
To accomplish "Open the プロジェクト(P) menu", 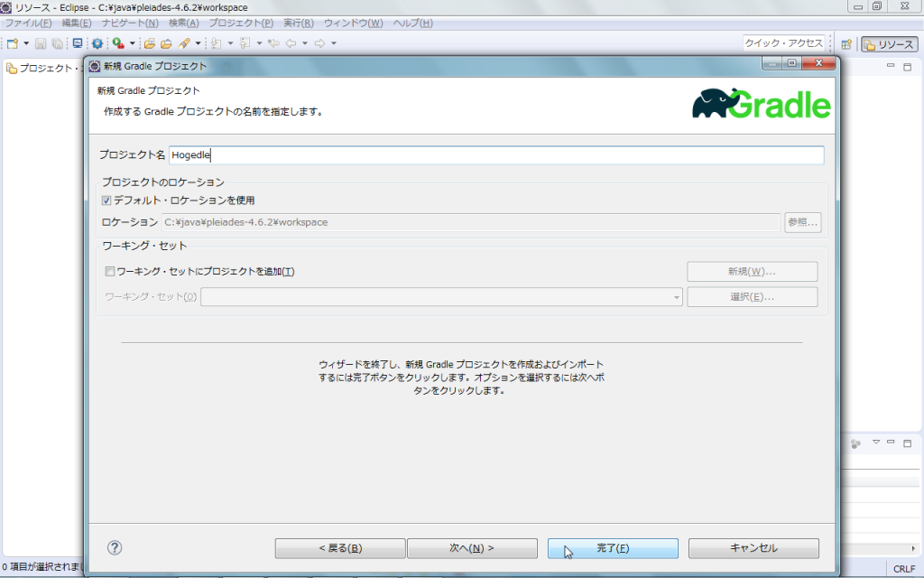I will [x=241, y=23].
